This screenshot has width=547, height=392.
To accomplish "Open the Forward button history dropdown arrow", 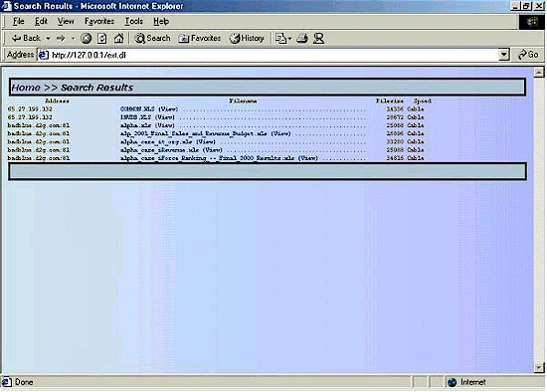I will (x=74, y=39).
